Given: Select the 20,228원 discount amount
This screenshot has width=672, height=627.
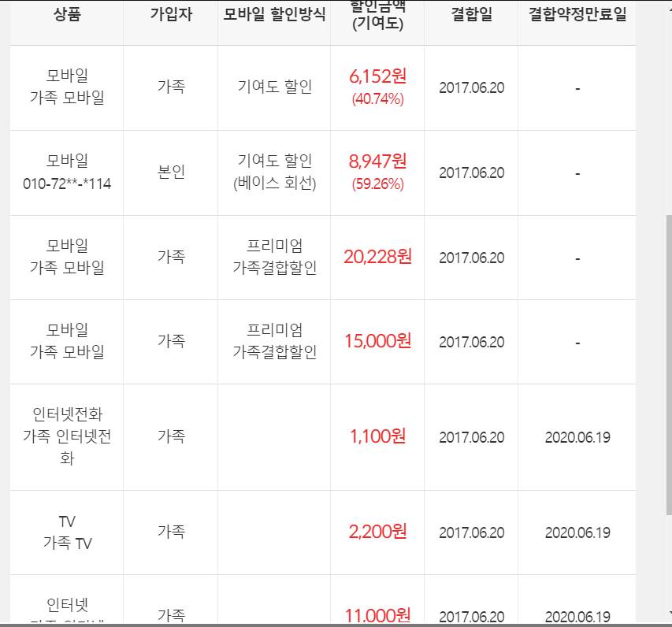Looking at the screenshot, I should pyautogui.click(x=377, y=257).
